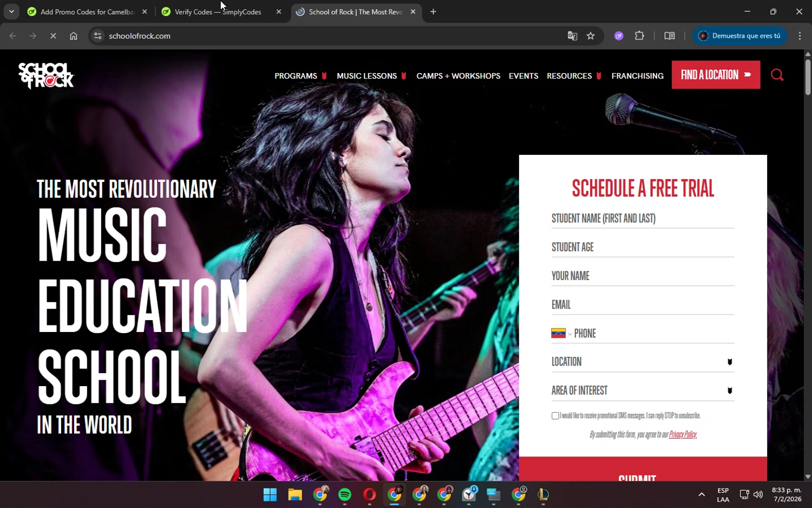Stop loading the page in the browser toolbar
Screen dimensions: 812x508
click(53, 36)
